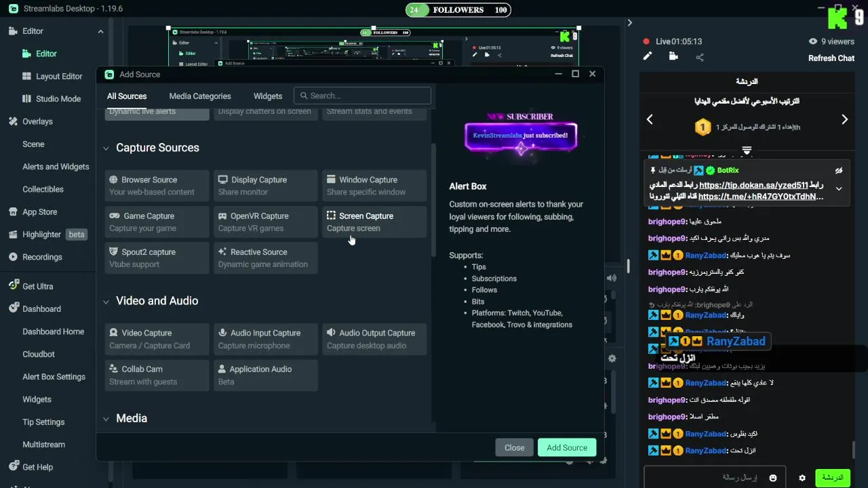Collapse the Capture Sources section
The width and height of the screenshot is (868, 488).
click(106, 148)
